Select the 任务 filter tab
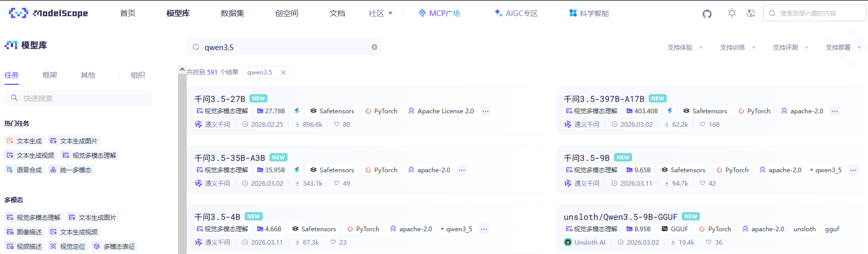This screenshot has height=254, width=868. point(12,75)
